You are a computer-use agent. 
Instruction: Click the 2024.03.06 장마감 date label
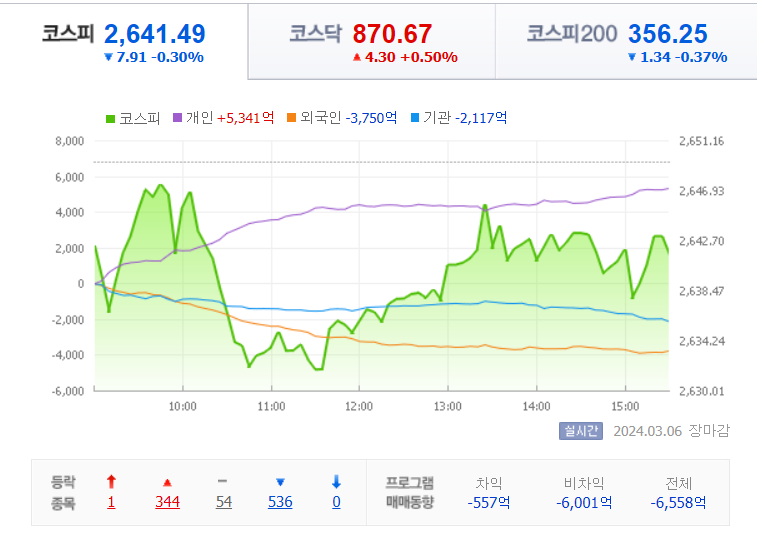coord(672,431)
